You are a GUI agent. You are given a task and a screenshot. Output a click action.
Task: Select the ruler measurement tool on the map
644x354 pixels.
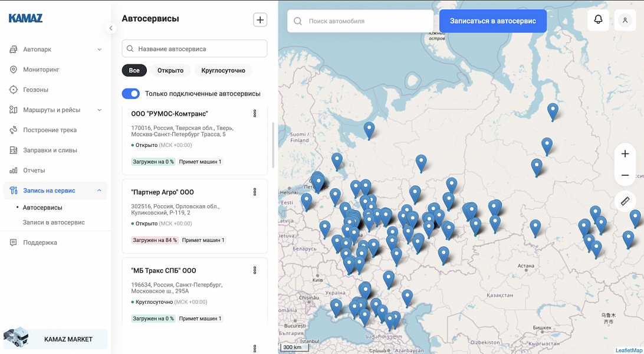[x=625, y=201]
